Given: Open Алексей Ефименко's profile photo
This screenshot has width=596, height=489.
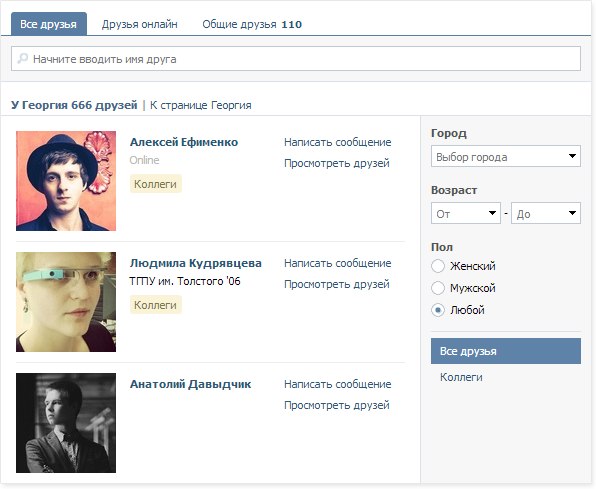Looking at the screenshot, I should coord(66,181).
